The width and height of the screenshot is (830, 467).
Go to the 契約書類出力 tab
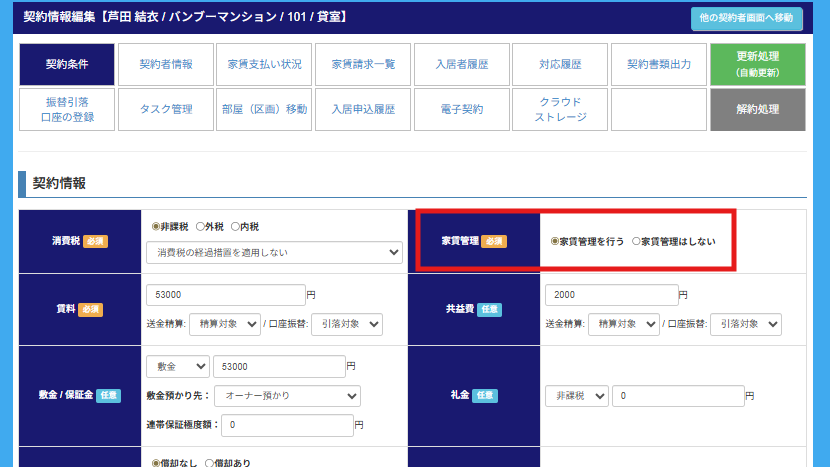pyautogui.click(x=658, y=64)
